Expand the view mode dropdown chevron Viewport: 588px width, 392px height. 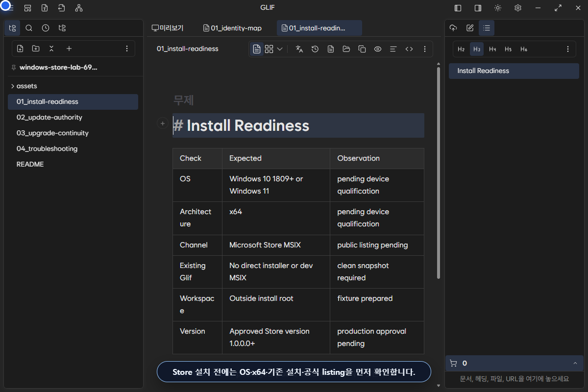click(x=280, y=49)
